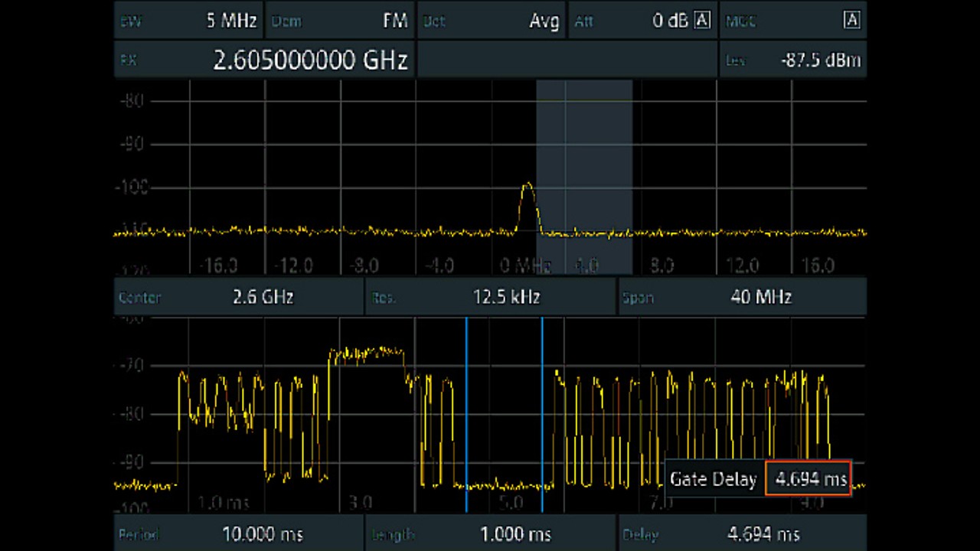
Task: Edit the Period 10.000 ms field
Action: (x=238, y=533)
